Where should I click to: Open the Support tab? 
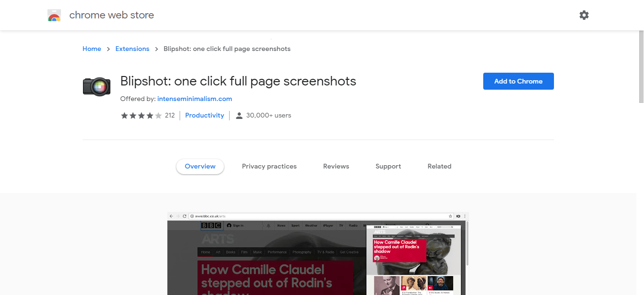[388, 166]
